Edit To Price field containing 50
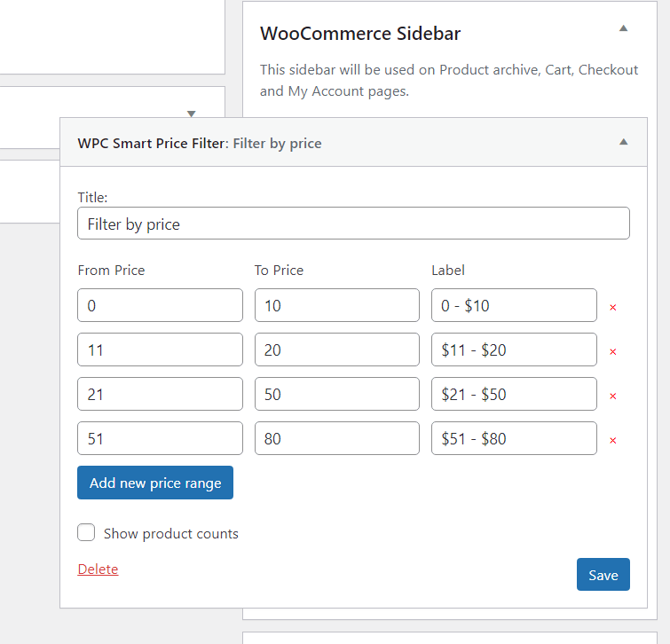The width and height of the screenshot is (670, 644). coord(337,394)
